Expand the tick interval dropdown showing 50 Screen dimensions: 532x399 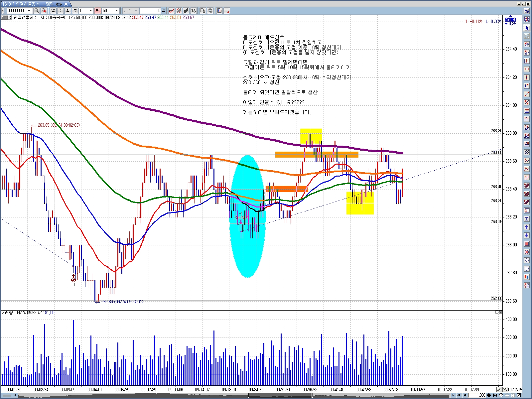click(x=116, y=11)
